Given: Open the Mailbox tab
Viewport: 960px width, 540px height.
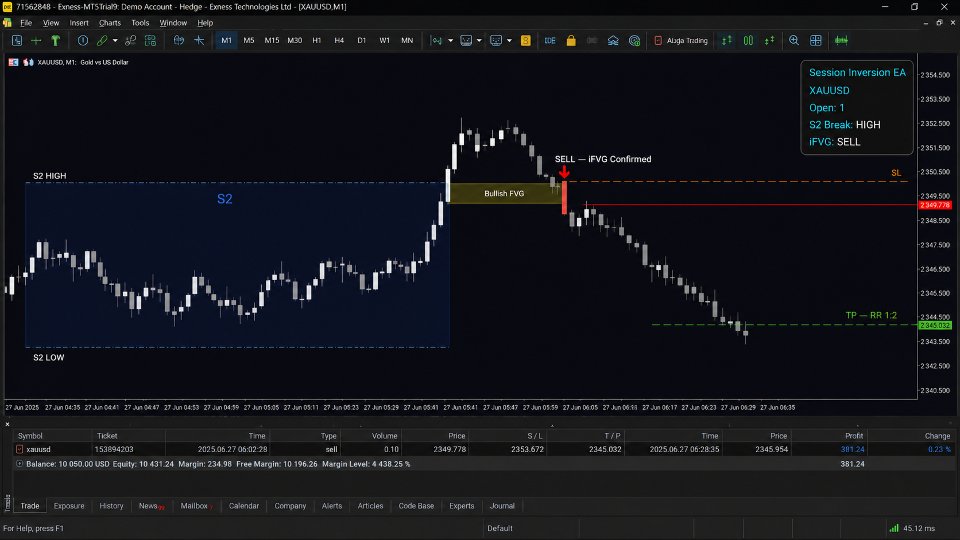Looking at the screenshot, I should point(196,506).
